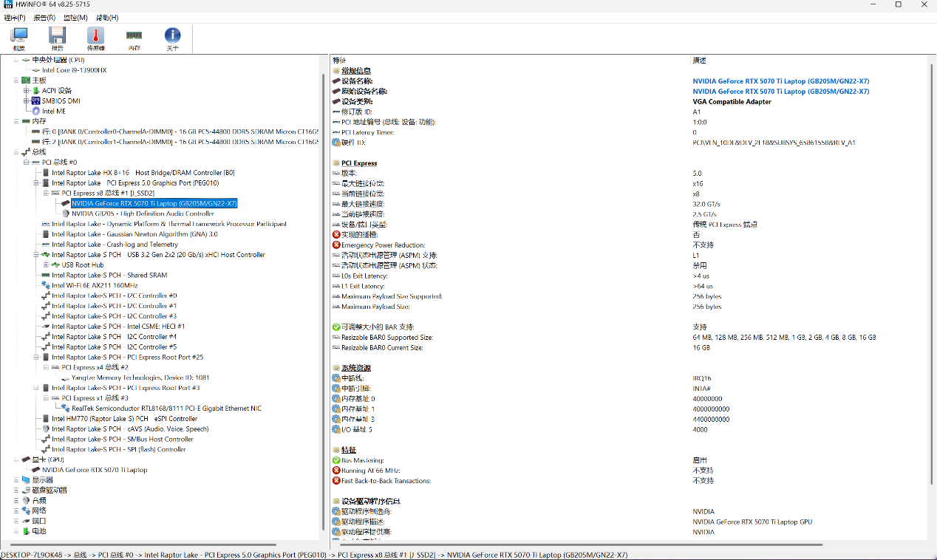The width and height of the screenshot is (937, 560).
Task: Expand the ACPI 设备 tree node
Action: click(x=27, y=91)
